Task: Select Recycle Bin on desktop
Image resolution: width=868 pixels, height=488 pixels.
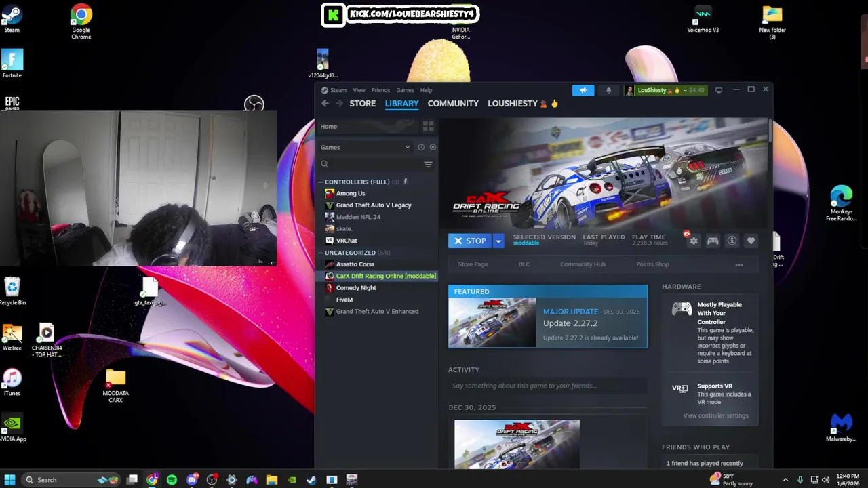Action: 12,291
